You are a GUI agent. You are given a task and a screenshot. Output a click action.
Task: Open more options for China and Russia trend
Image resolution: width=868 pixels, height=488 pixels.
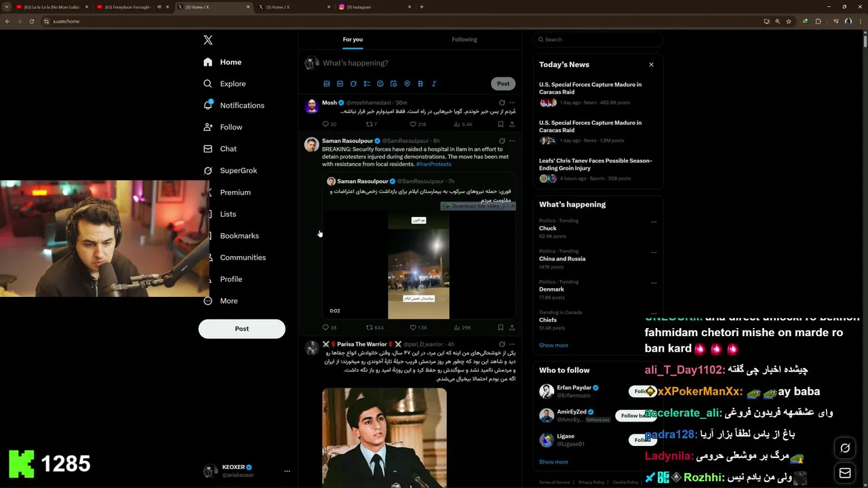pyautogui.click(x=654, y=252)
